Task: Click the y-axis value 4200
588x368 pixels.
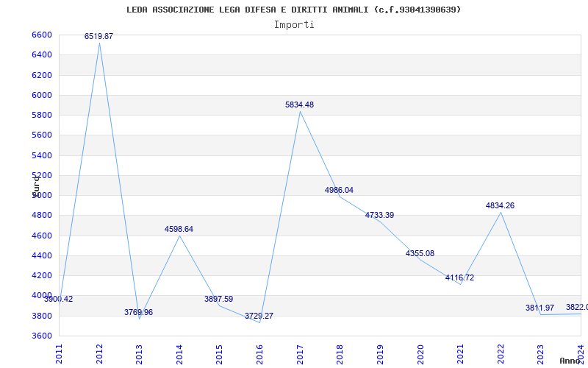Action: (x=42, y=275)
